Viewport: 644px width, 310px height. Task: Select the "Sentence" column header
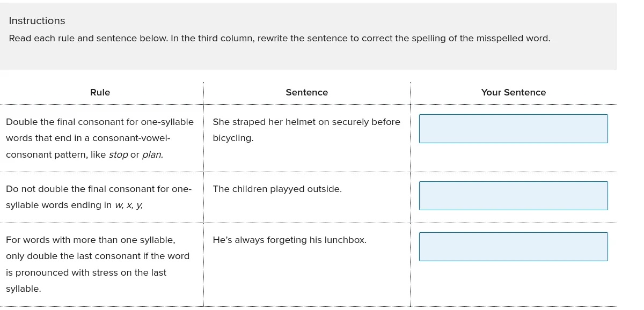pyautogui.click(x=306, y=92)
